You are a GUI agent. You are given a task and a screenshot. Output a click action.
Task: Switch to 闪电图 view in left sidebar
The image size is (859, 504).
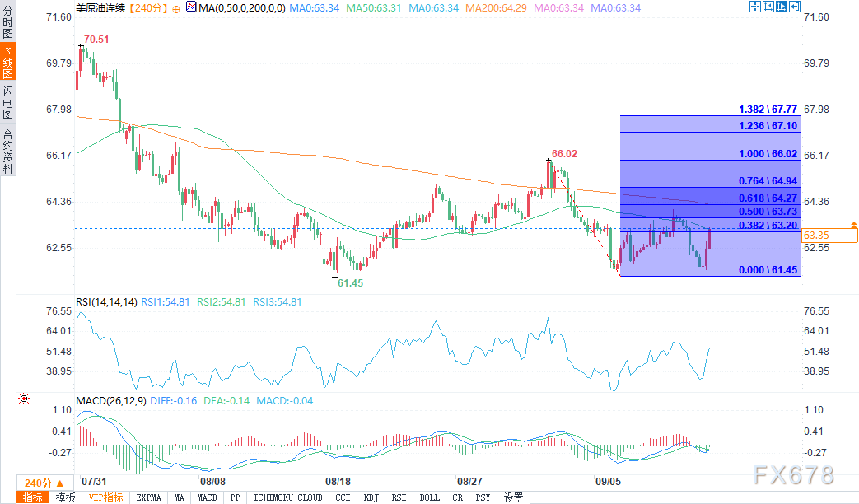pos(7,102)
